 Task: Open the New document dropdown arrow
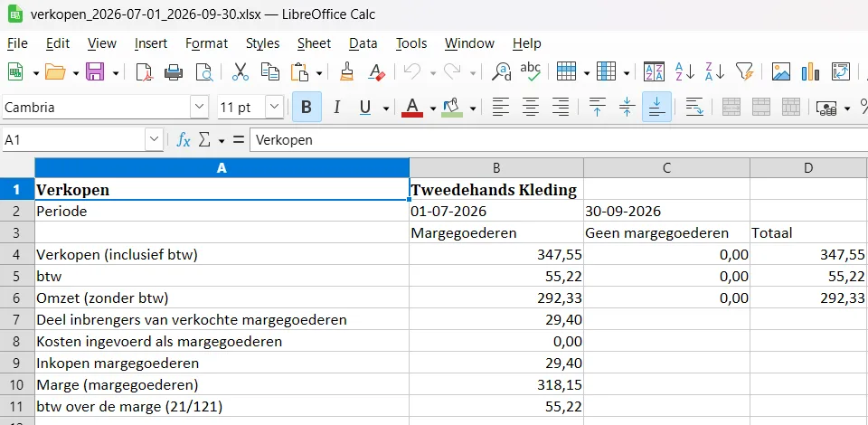pos(36,73)
